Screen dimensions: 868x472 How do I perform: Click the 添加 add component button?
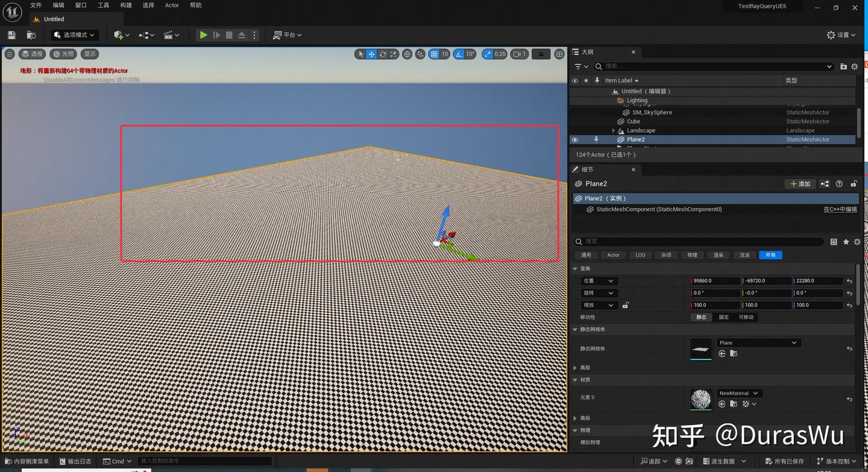pyautogui.click(x=800, y=184)
